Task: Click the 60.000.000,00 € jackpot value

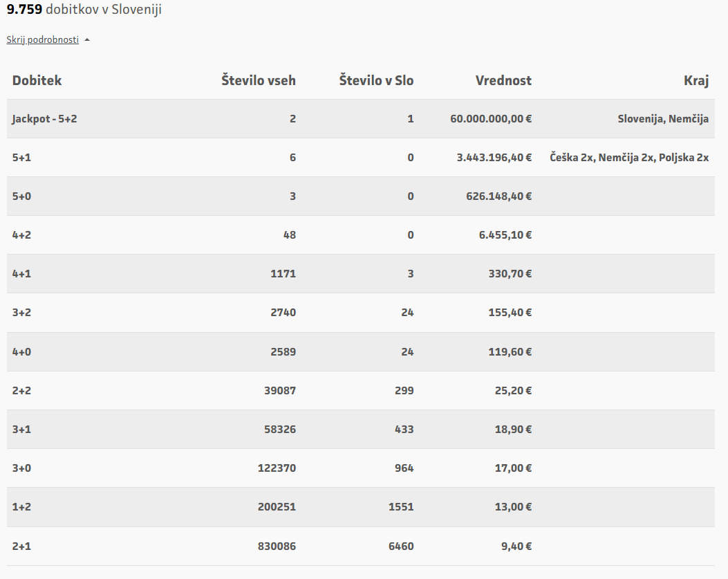Action: click(491, 119)
